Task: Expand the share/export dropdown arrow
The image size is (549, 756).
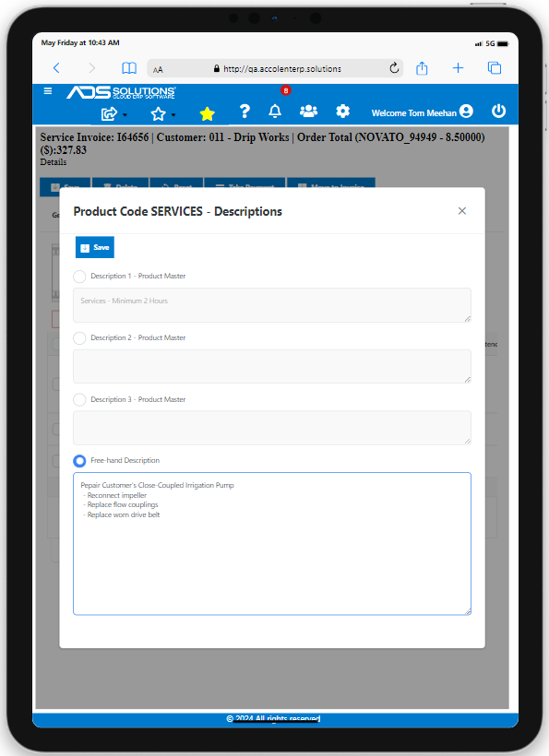Action: coord(125,114)
